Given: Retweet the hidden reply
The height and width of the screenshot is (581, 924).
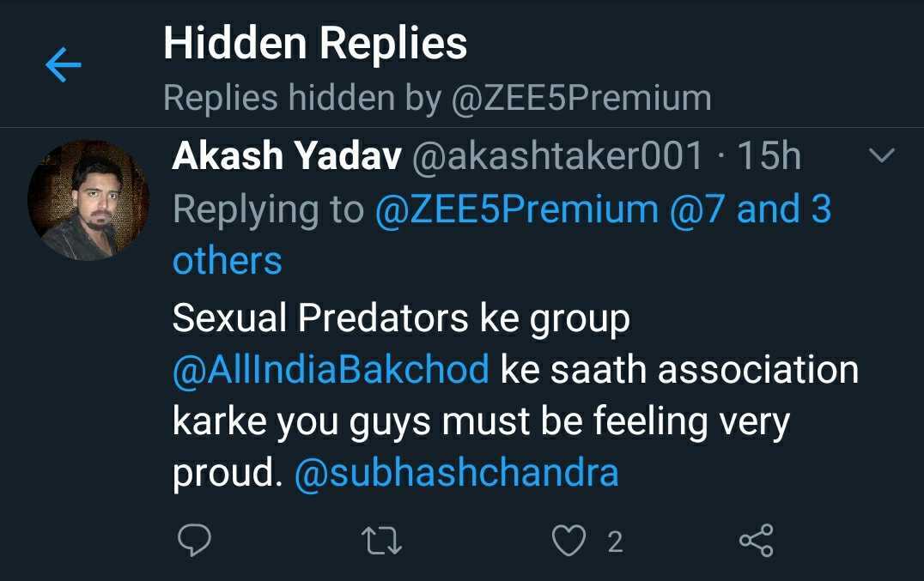Looking at the screenshot, I should [x=382, y=541].
